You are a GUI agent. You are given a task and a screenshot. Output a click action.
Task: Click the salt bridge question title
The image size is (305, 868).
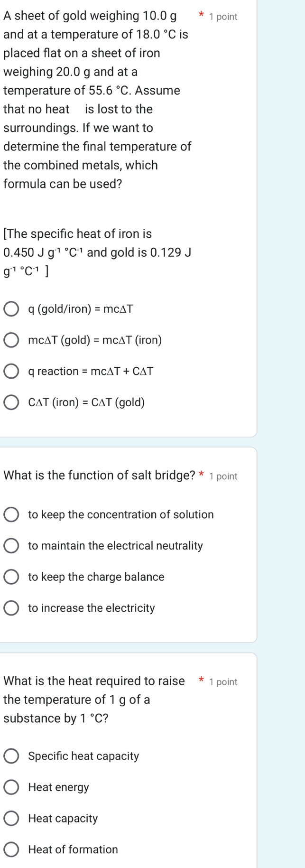pos(99,476)
